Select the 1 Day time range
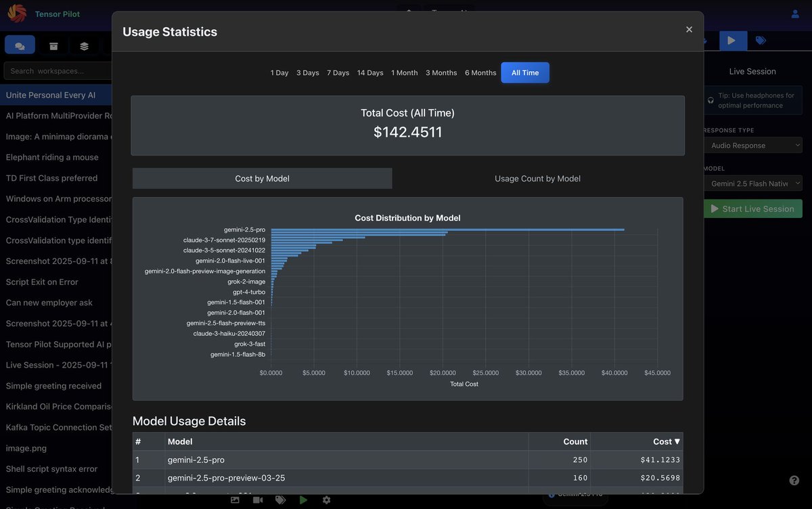This screenshot has width=812, height=509. [279, 72]
